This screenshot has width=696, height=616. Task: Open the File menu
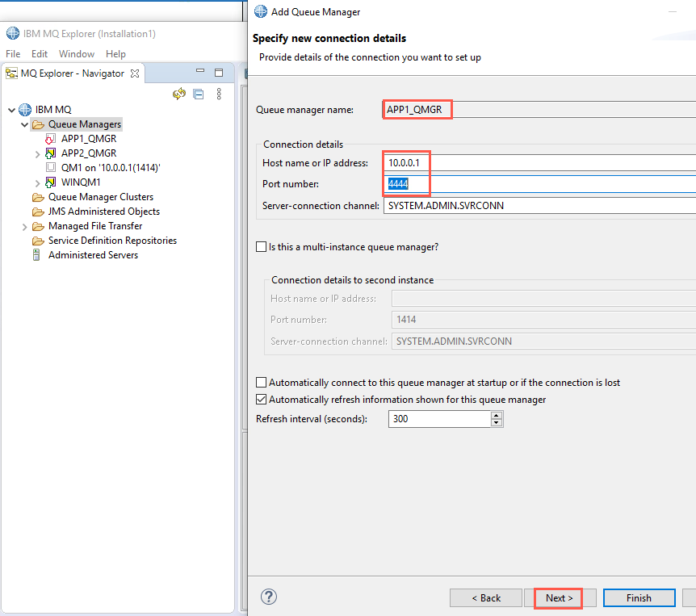click(x=13, y=54)
